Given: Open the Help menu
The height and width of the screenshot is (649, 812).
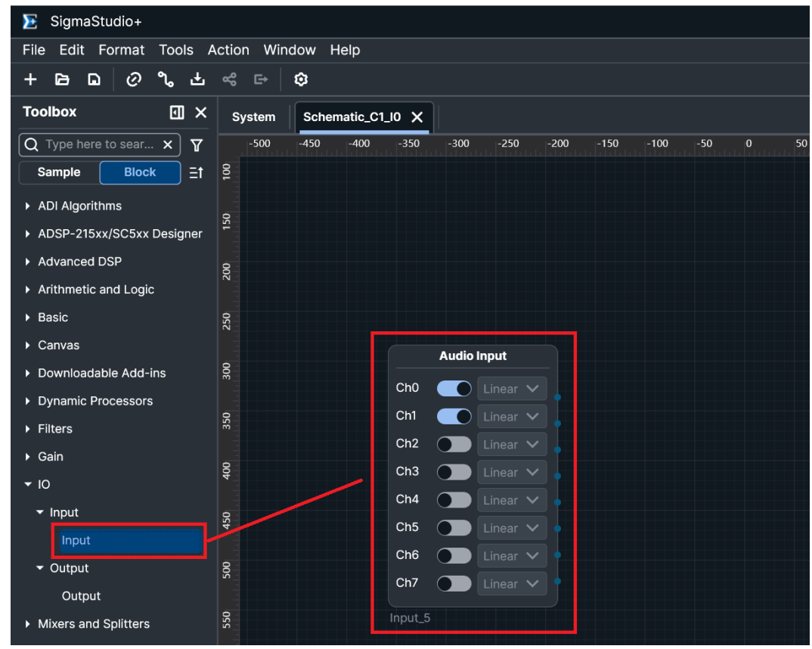Looking at the screenshot, I should click(x=345, y=50).
